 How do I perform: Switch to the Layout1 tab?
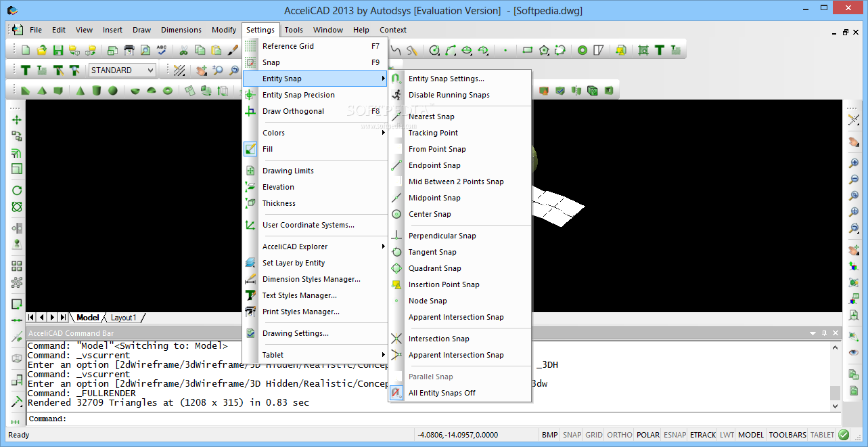point(124,318)
